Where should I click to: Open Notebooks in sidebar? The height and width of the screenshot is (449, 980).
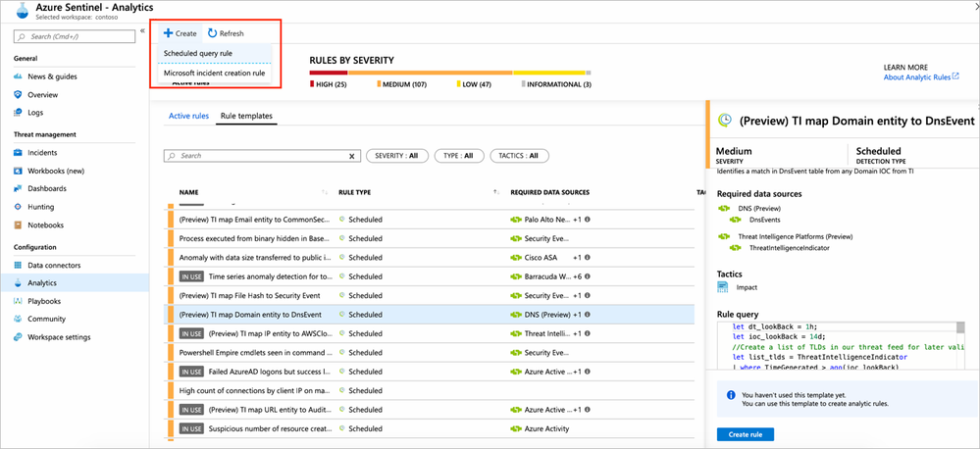[45, 224]
